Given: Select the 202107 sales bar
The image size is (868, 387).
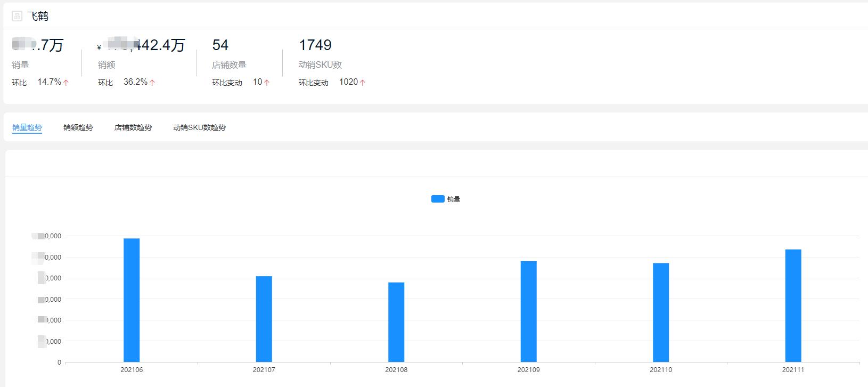Looking at the screenshot, I should 264,319.
